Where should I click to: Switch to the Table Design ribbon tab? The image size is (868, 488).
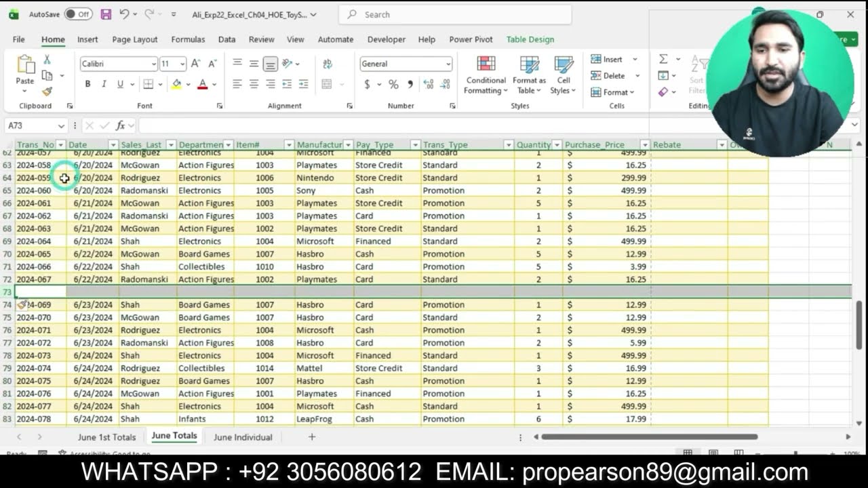coord(530,39)
